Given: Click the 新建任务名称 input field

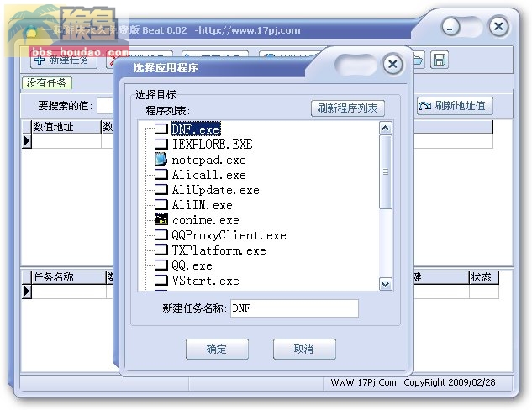Looking at the screenshot, I should (294, 308).
